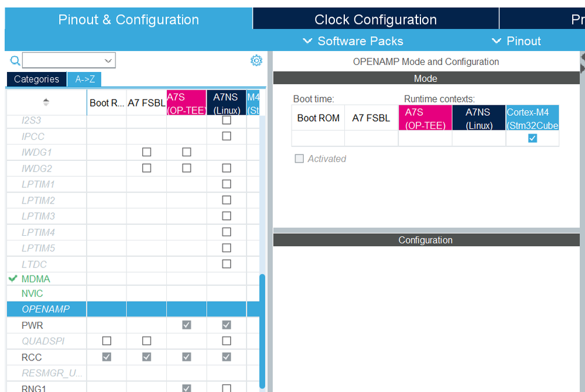Uncheck Cortex-M4 context checkbox in Mode panel
Image resolution: width=585 pixels, height=392 pixels.
(x=532, y=138)
